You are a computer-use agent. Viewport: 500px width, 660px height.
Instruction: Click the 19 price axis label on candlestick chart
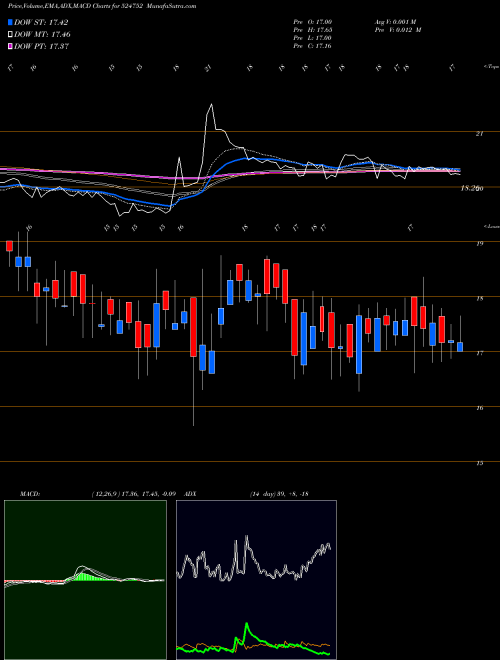click(479, 244)
